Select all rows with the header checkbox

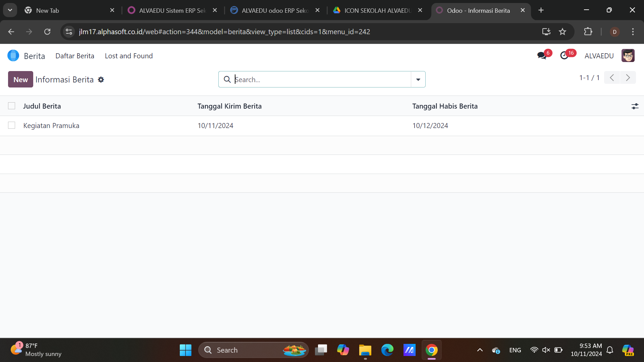[12, 106]
